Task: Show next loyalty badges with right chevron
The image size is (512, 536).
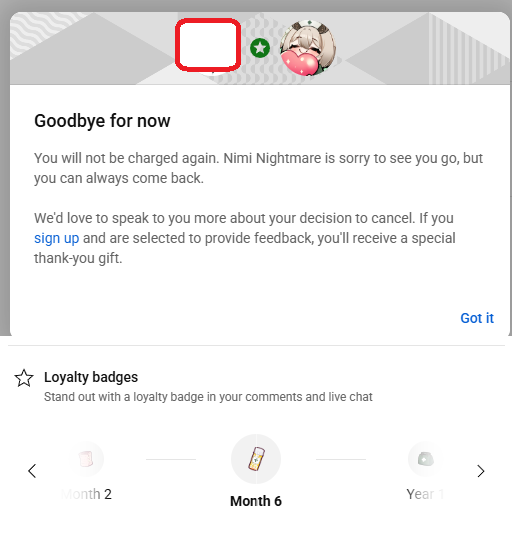Action: 481,471
